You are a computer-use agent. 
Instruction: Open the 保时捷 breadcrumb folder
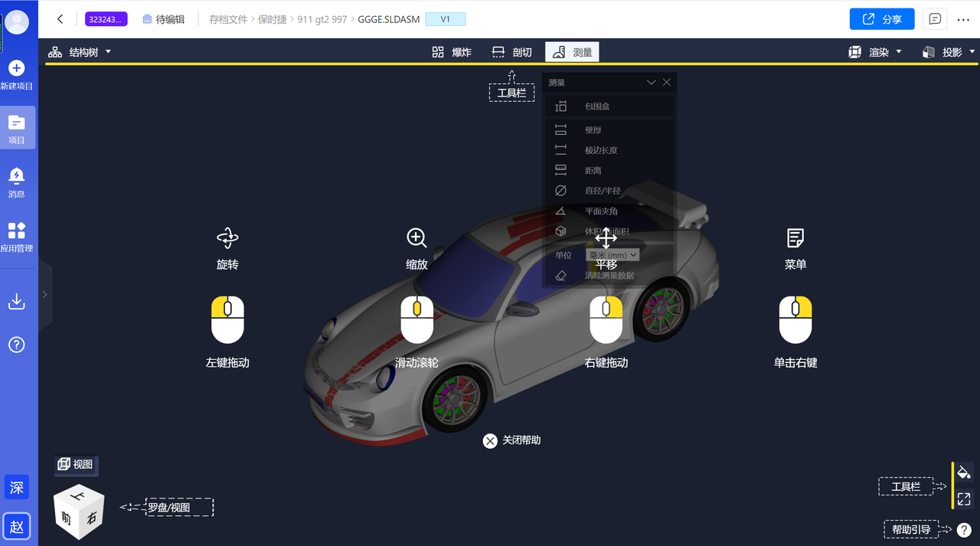pyautogui.click(x=272, y=19)
